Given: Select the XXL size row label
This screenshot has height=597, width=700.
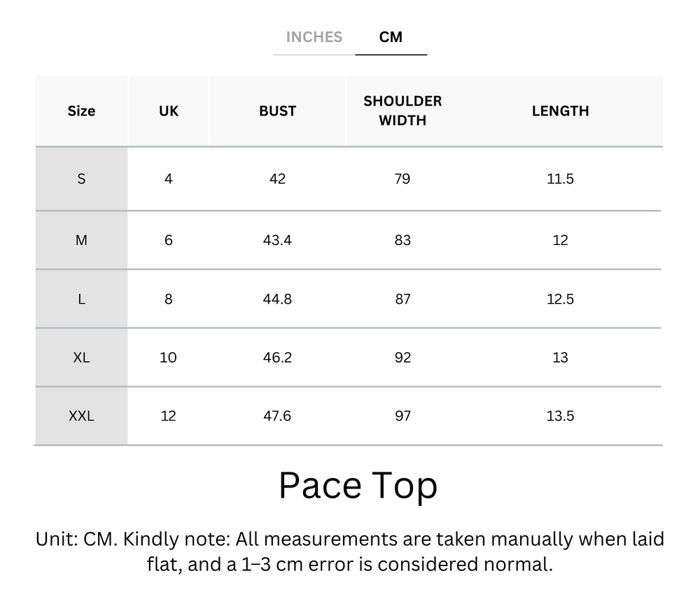Looking at the screenshot, I should [x=81, y=416].
